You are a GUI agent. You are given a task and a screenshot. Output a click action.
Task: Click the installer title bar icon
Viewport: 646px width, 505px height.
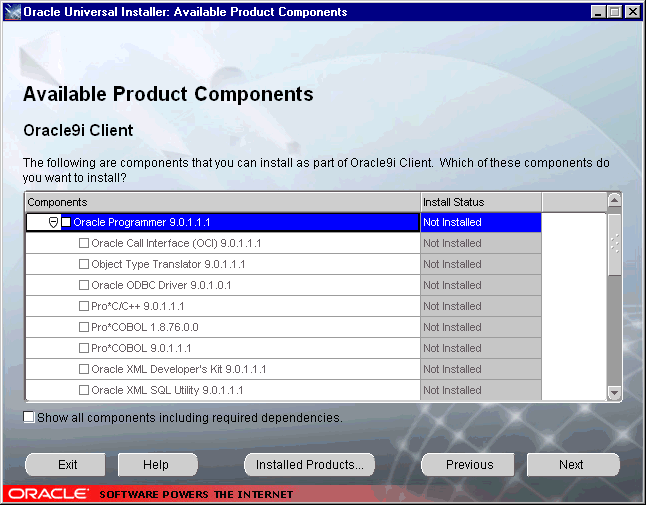point(13,12)
